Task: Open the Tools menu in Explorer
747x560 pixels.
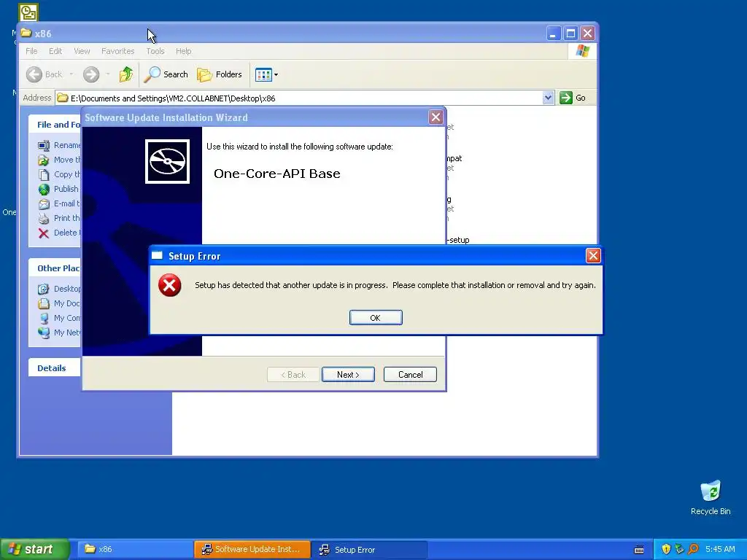Action: [155, 51]
